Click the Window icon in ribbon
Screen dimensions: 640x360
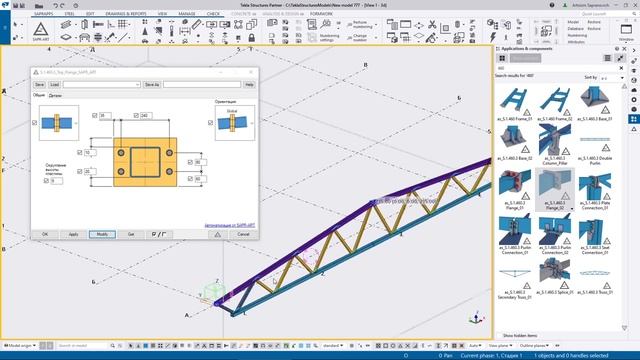626,29
